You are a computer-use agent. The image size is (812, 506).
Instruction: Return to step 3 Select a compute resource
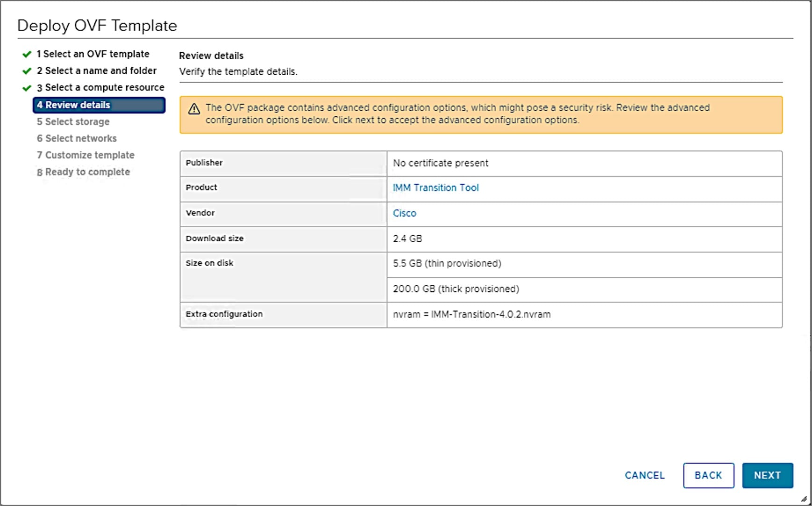pyautogui.click(x=100, y=88)
